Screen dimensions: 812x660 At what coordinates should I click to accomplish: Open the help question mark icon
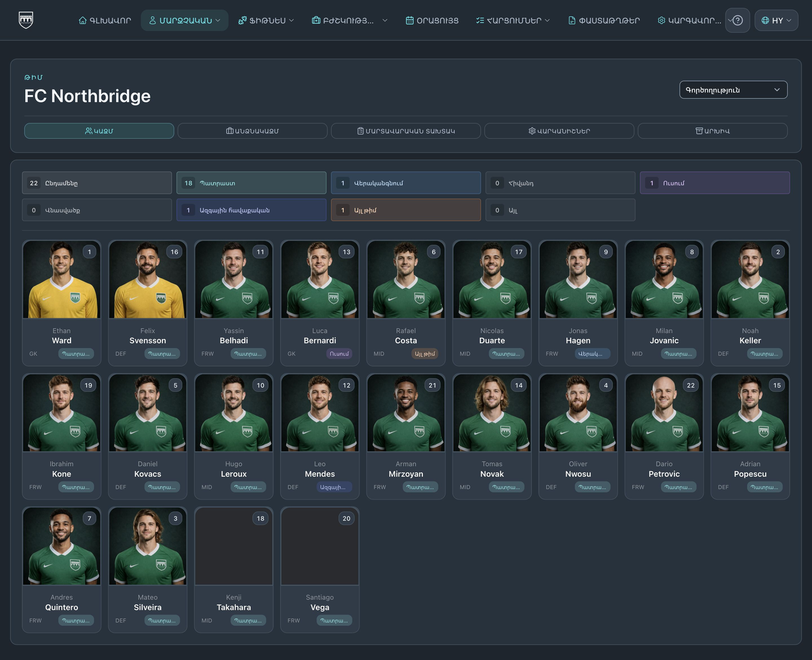(x=738, y=20)
